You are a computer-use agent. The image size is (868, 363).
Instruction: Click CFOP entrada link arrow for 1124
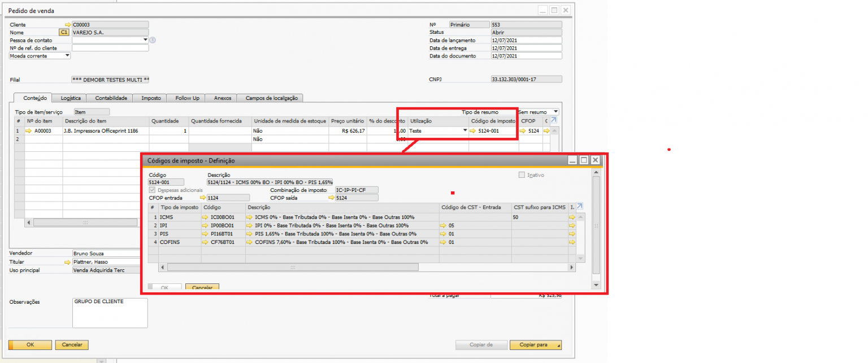(203, 198)
